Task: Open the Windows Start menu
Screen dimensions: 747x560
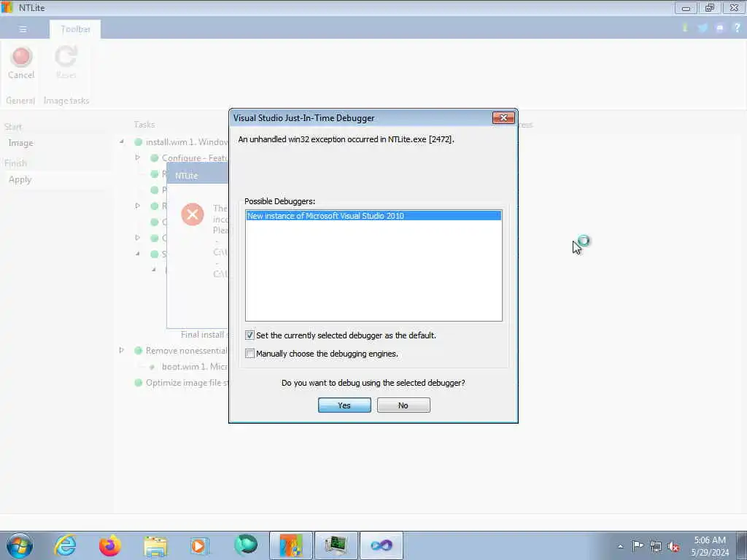Action: pyautogui.click(x=20, y=545)
